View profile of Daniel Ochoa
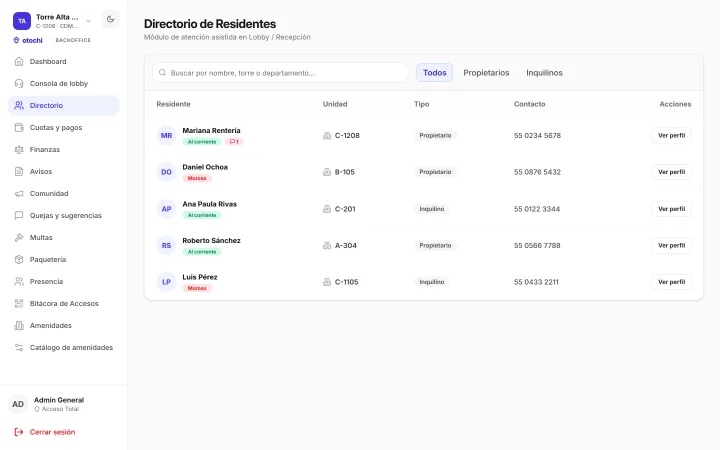This screenshot has width=720, height=450. (x=671, y=172)
